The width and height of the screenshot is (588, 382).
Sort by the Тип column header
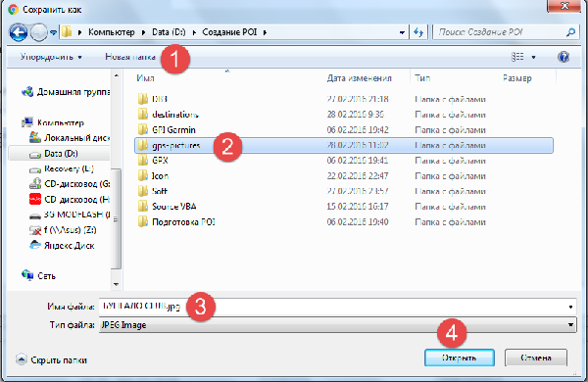pyautogui.click(x=422, y=78)
